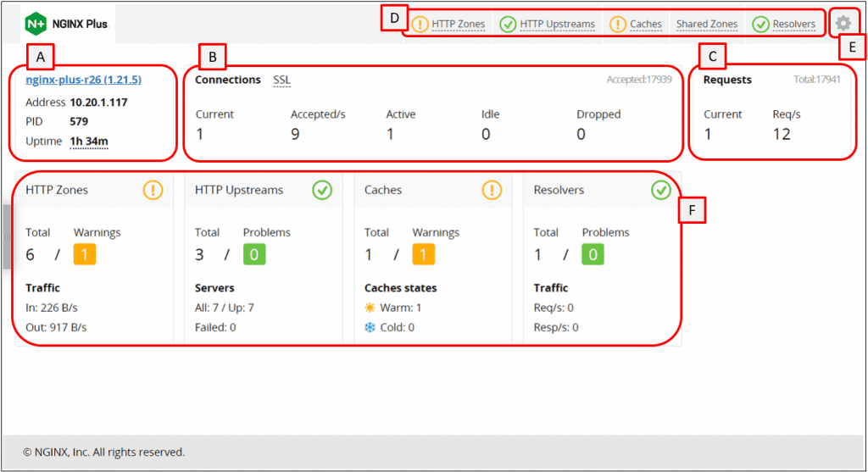Click the Cold cache snowflake icon
The height and width of the screenshot is (472, 868).
point(370,327)
